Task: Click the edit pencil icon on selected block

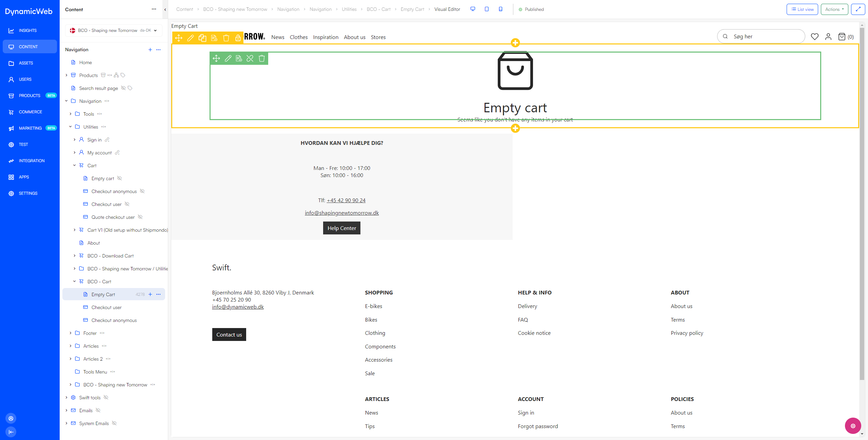Action: coord(228,58)
